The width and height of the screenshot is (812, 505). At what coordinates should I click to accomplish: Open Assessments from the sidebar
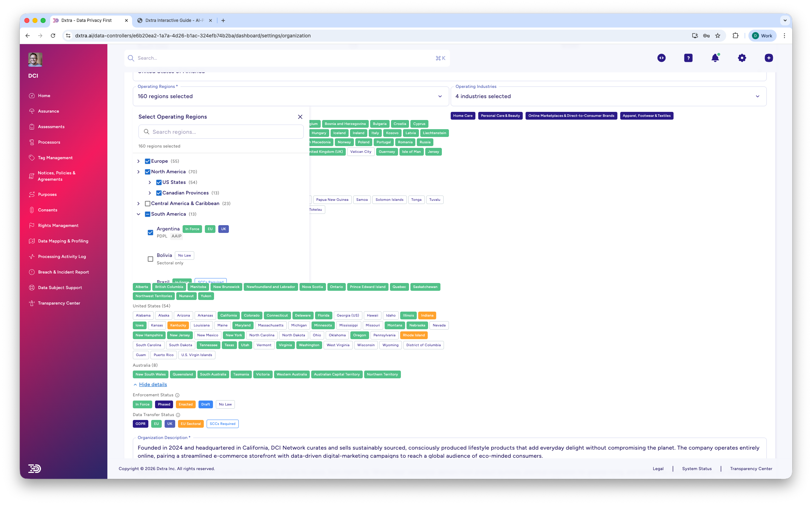51,126
